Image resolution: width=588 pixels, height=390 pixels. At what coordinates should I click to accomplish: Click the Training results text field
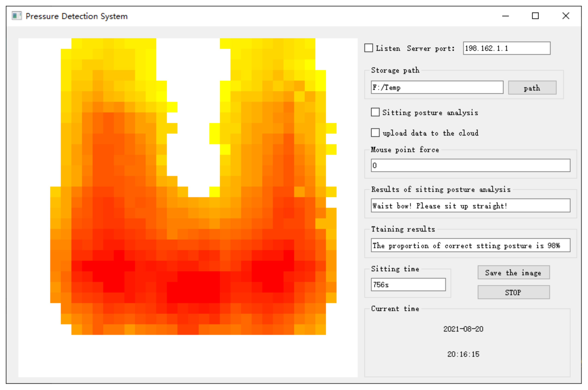(470, 245)
